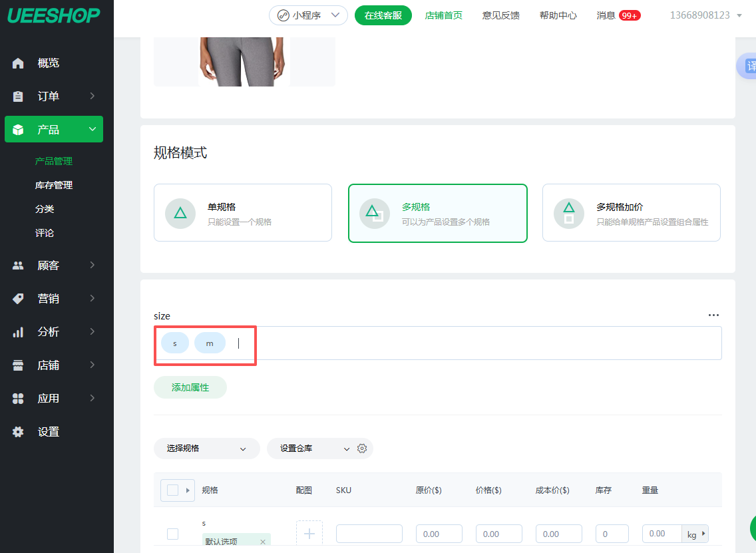Click the SKU input field for s variant

(x=369, y=534)
